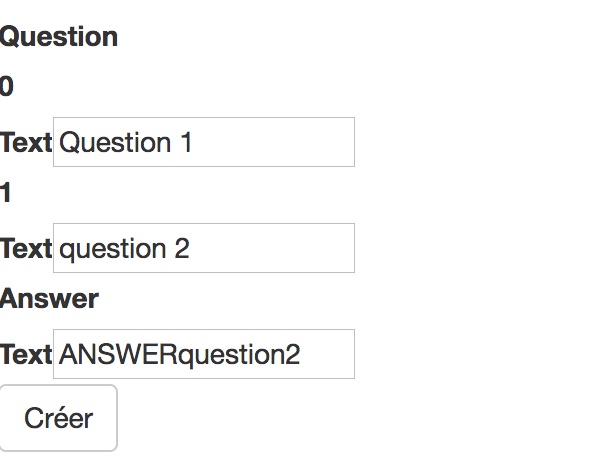
Task: Select the text field under index 0
Action: coord(204,142)
